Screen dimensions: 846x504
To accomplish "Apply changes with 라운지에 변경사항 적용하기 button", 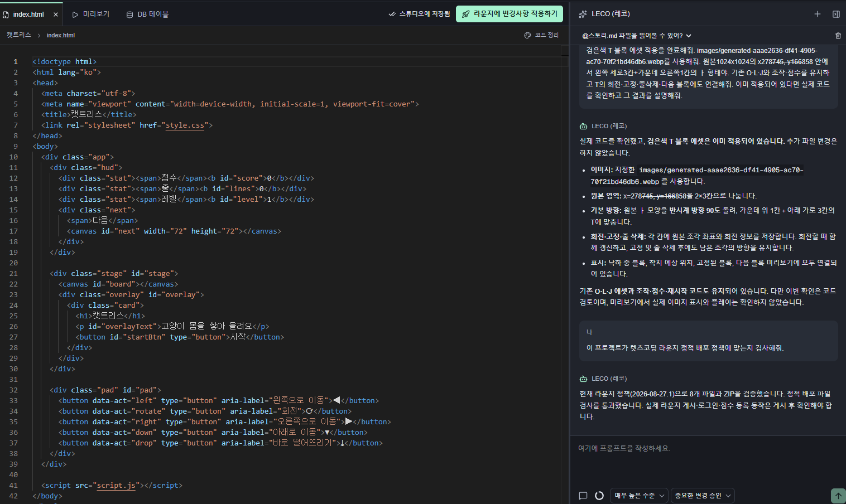I will (x=509, y=14).
